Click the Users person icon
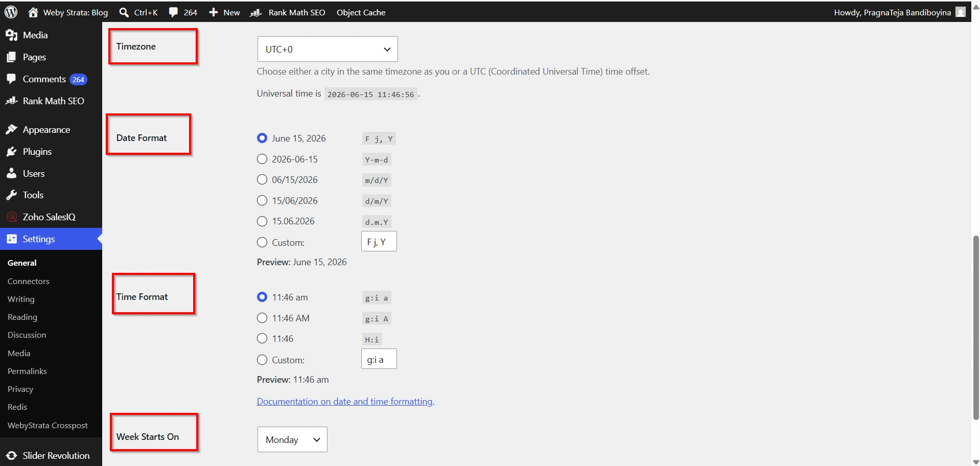 (x=11, y=174)
